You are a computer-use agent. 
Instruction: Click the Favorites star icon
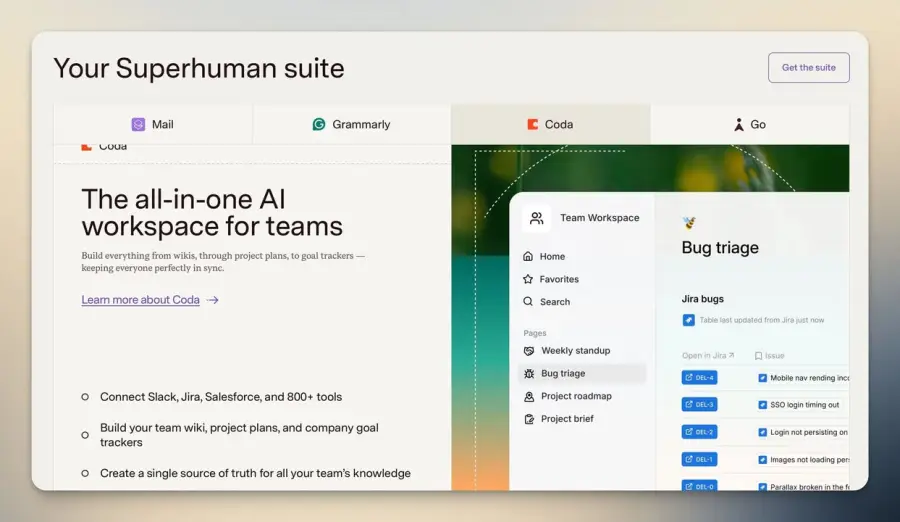click(528, 279)
